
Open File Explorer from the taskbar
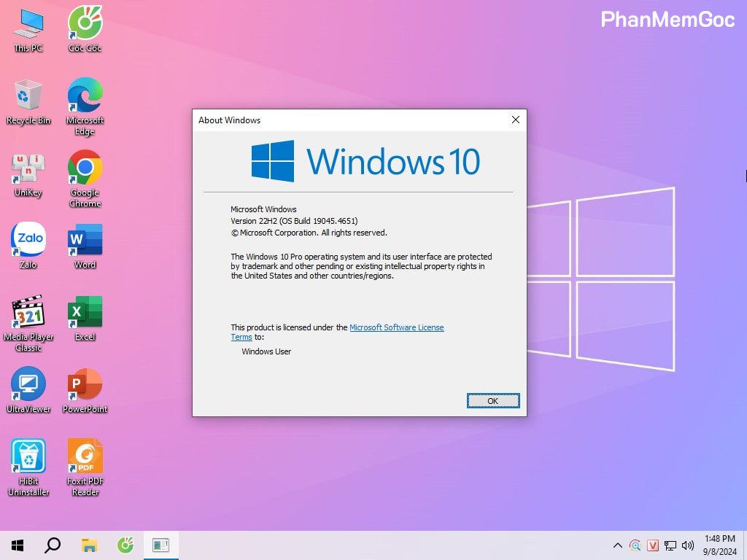[x=89, y=545]
